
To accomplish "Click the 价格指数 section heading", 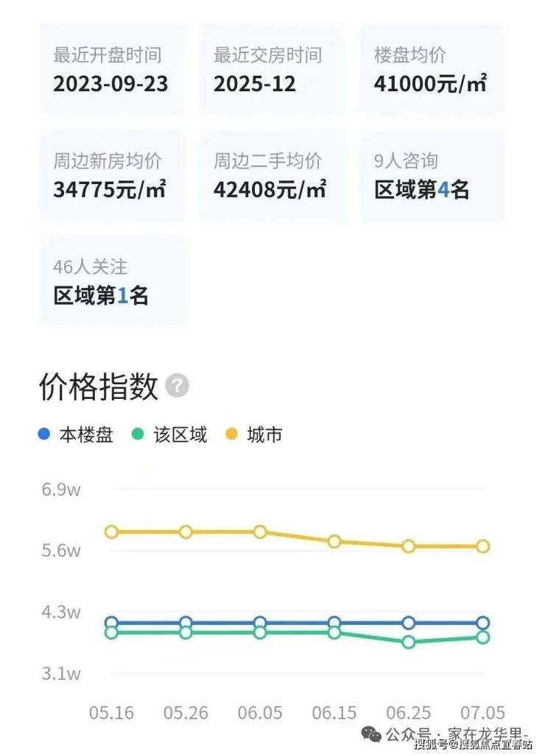I will pos(99,386).
